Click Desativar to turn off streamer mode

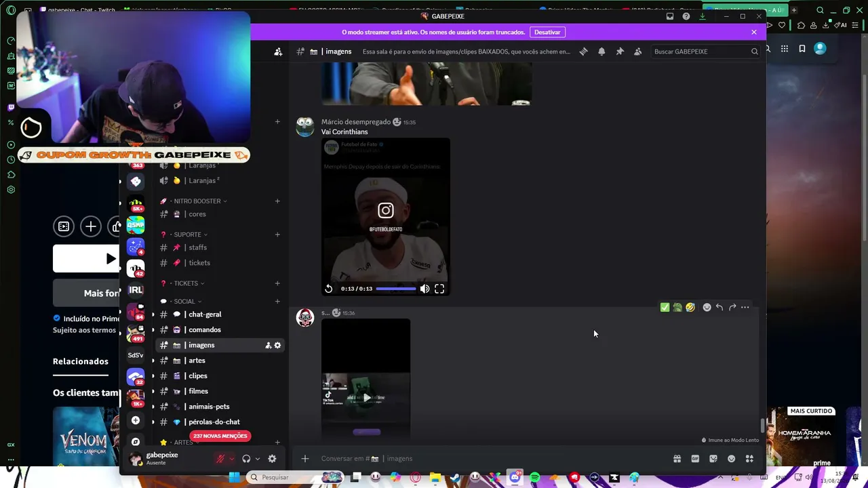click(547, 32)
